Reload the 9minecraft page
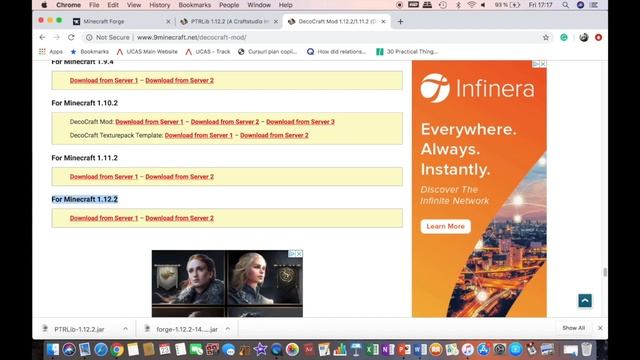This screenshot has width=640, height=360. (71, 37)
